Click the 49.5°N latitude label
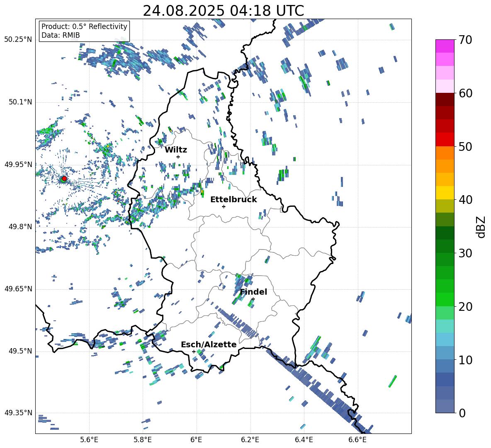Screen dimensions: 491x448 click(20, 351)
